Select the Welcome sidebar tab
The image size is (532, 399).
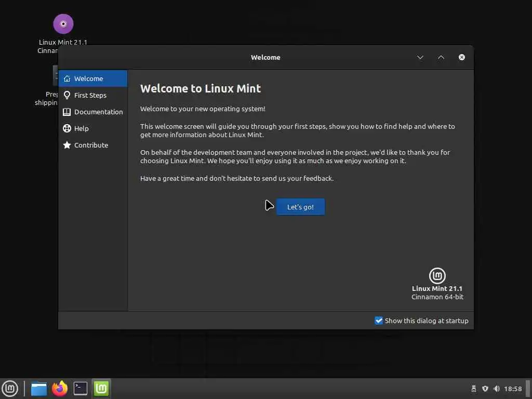point(93,78)
